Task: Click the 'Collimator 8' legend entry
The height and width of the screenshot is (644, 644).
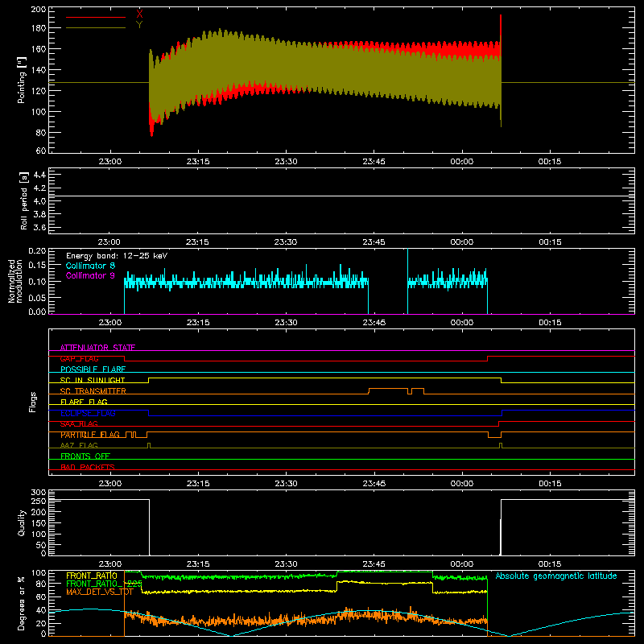Action: 90,266
